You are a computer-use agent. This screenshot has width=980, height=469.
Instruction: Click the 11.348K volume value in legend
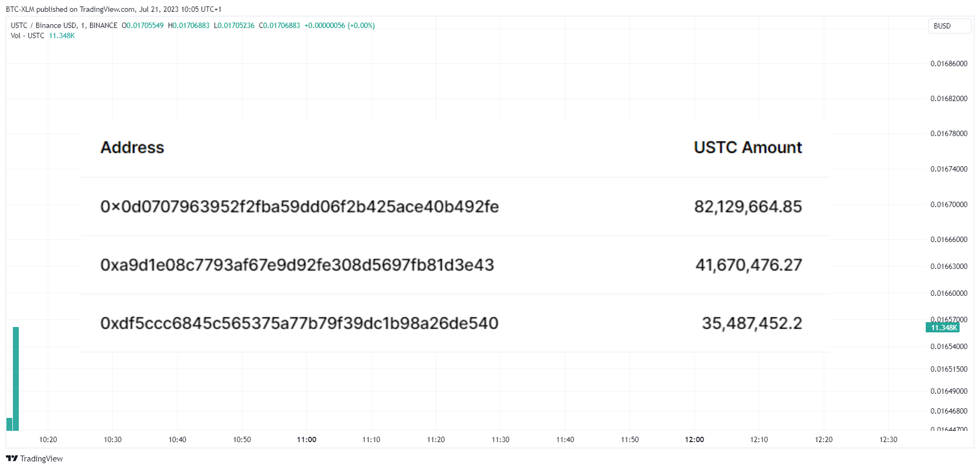[x=62, y=35]
